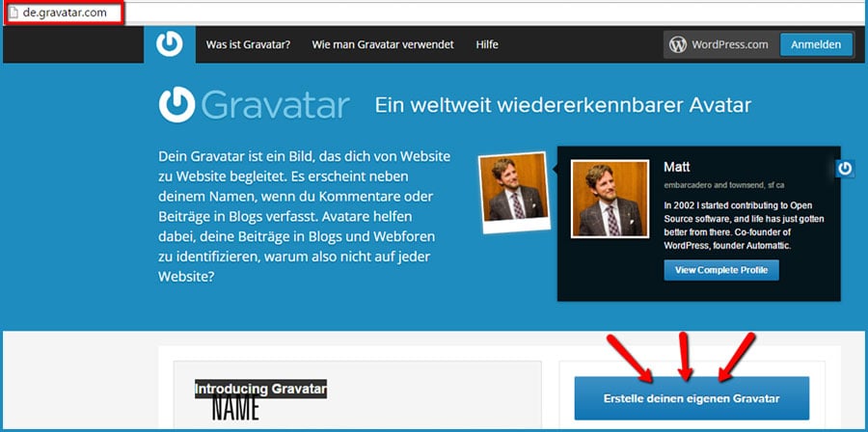Open the Hilfe menu item
The height and width of the screenshot is (432, 868).
tap(487, 44)
